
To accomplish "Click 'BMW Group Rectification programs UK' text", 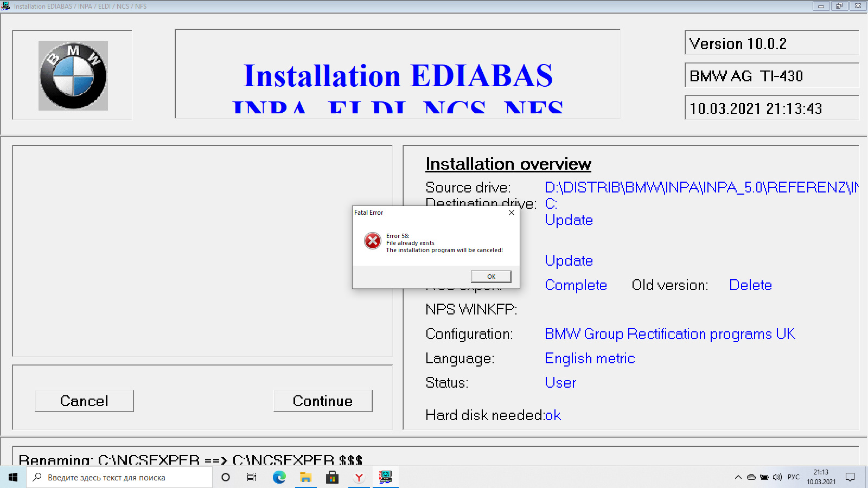I will click(x=670, y=334).
